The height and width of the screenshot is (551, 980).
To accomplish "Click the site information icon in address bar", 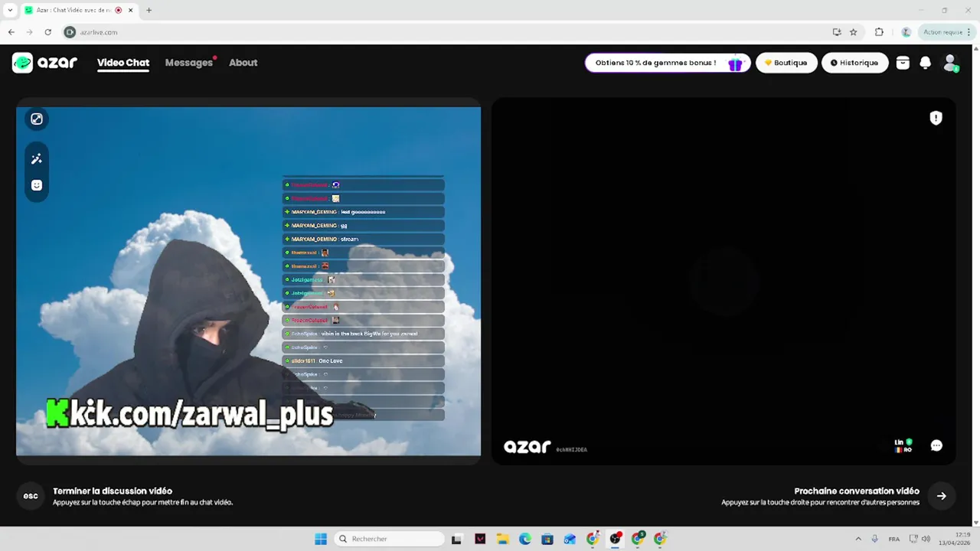I will (70, 32).
